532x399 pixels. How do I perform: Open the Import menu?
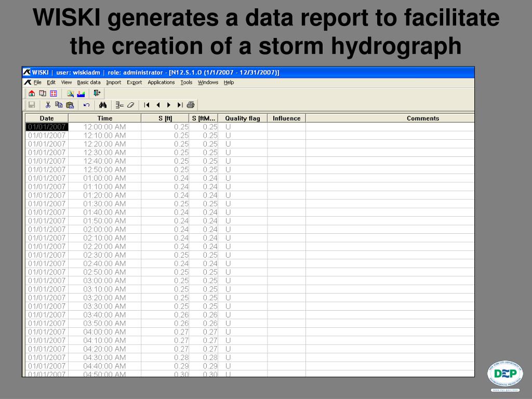click(113, 83)
